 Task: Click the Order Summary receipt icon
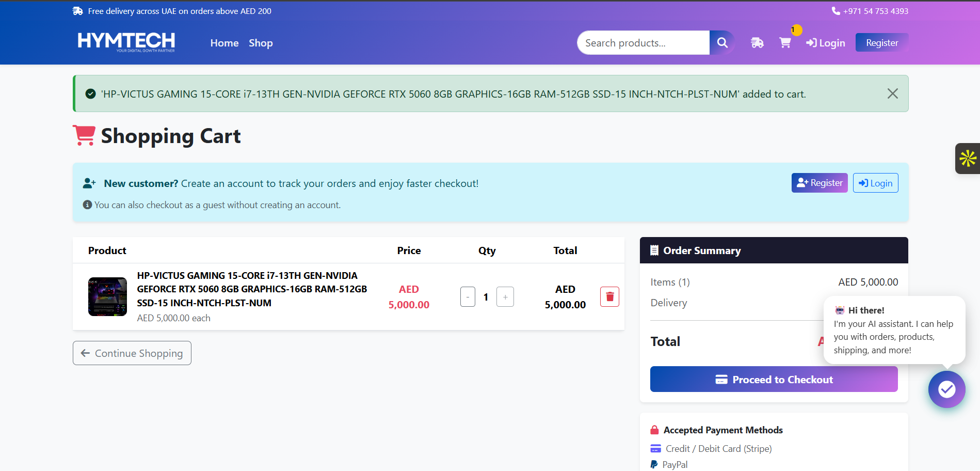pyautogui.click(x=654, y=250)
